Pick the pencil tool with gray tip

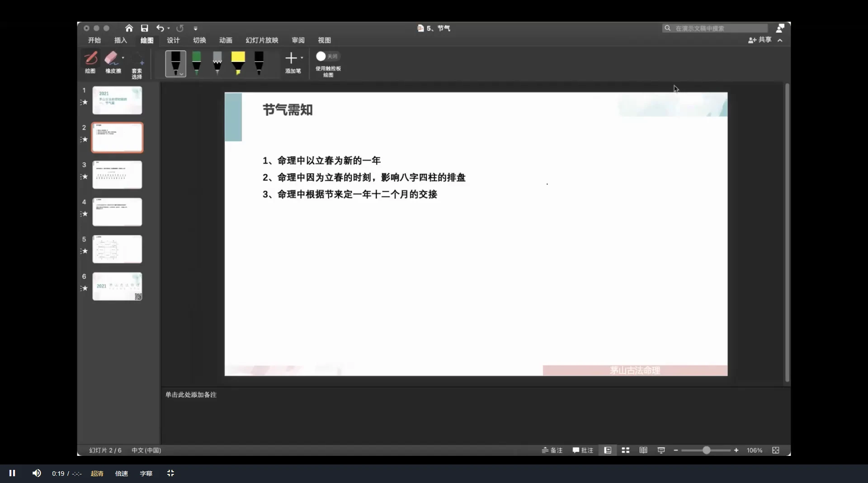(x=217, y=62)
